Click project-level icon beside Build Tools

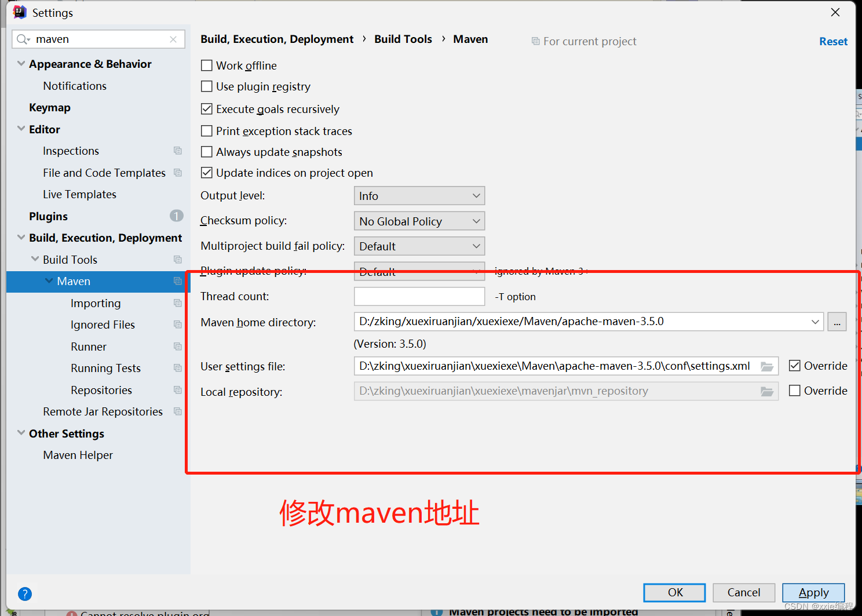point(178,260)
